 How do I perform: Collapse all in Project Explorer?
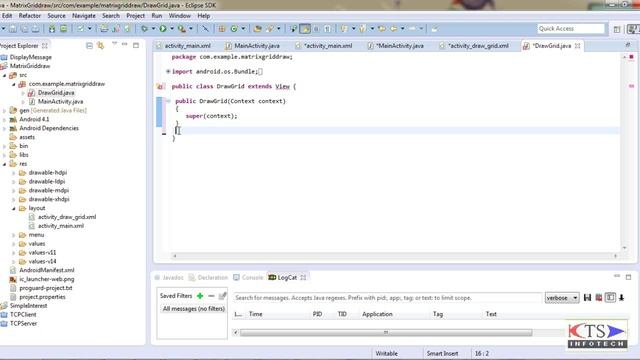point(89,46)
